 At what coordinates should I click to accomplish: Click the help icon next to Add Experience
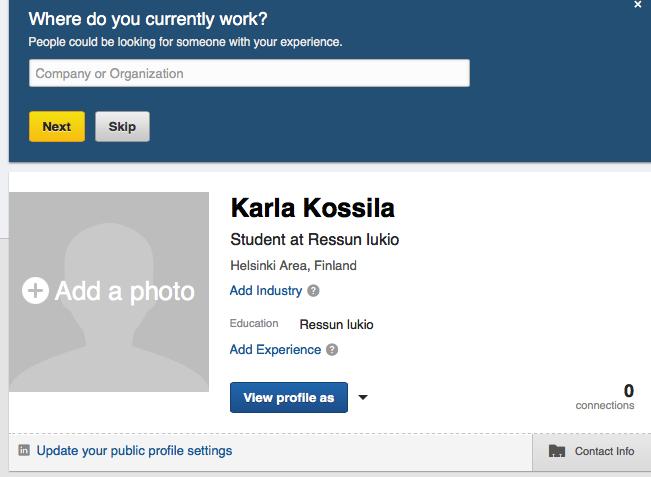(x=332, y=350)
